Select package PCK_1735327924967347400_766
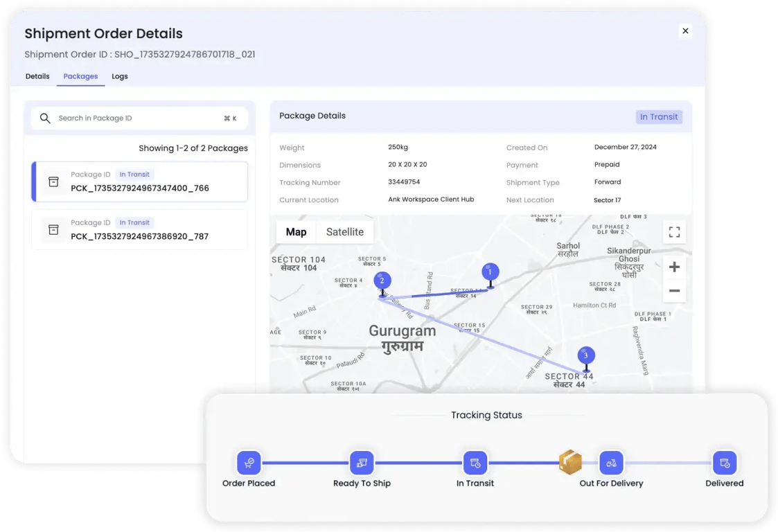The width and height of the screenshot is (778, 532). pyautogui.click(x=139, y=181)
